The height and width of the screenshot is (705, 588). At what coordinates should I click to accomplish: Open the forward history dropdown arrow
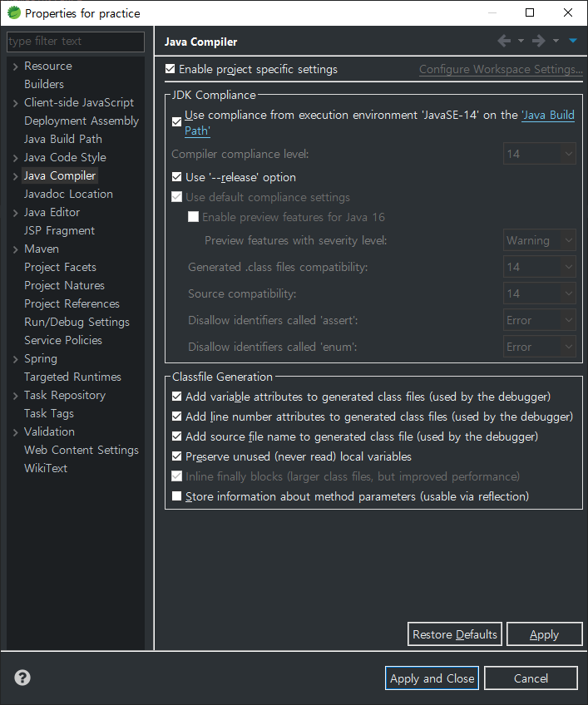[x=556, y=41]
